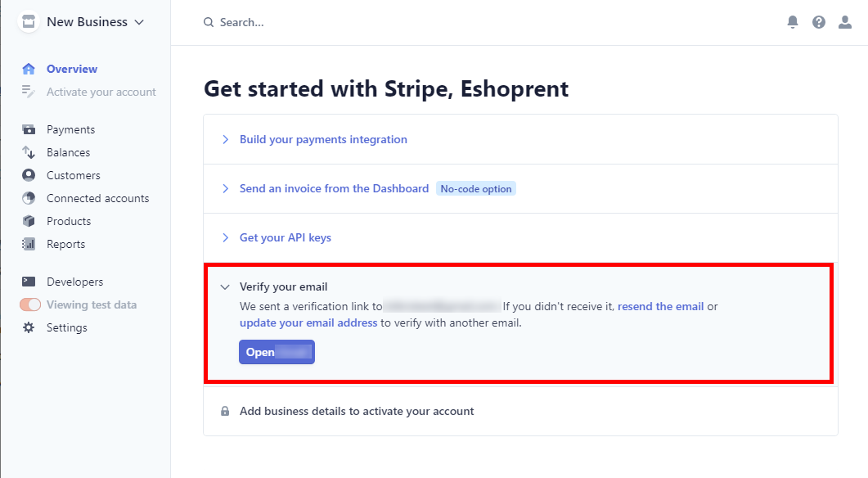The image size is (868, 478).
Task: Click the help question mark icon
Action: [819, 22]
